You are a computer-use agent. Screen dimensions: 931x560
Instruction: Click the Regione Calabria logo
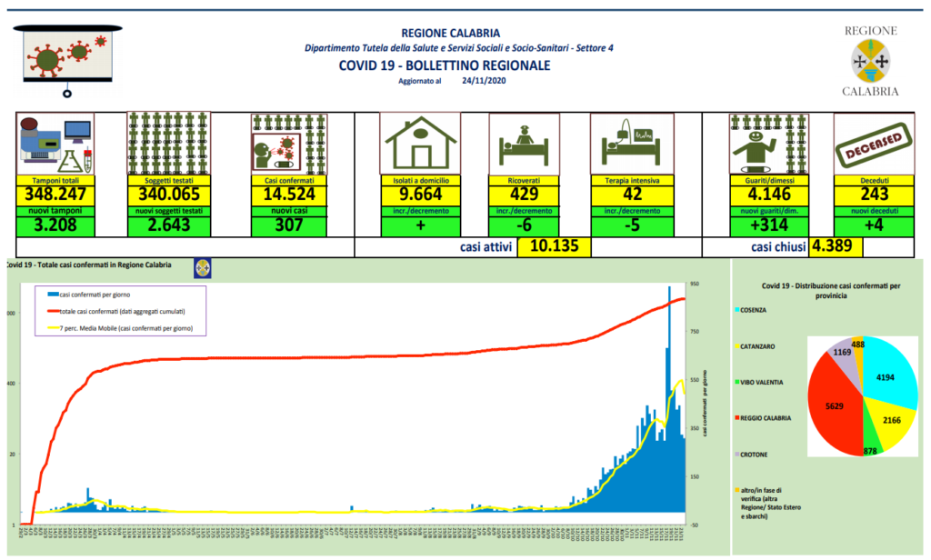point(870,61)
